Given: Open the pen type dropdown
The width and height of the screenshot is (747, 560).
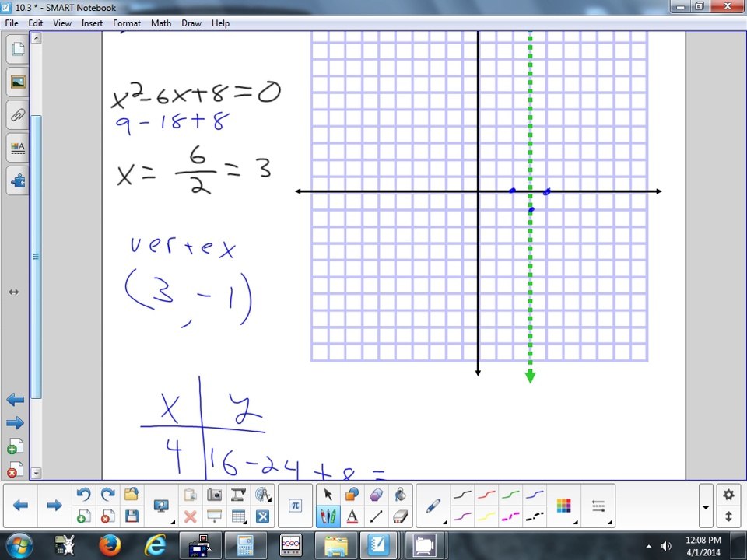Looking at the screenshot, I should pyautogui.click(x=433, y=506).
